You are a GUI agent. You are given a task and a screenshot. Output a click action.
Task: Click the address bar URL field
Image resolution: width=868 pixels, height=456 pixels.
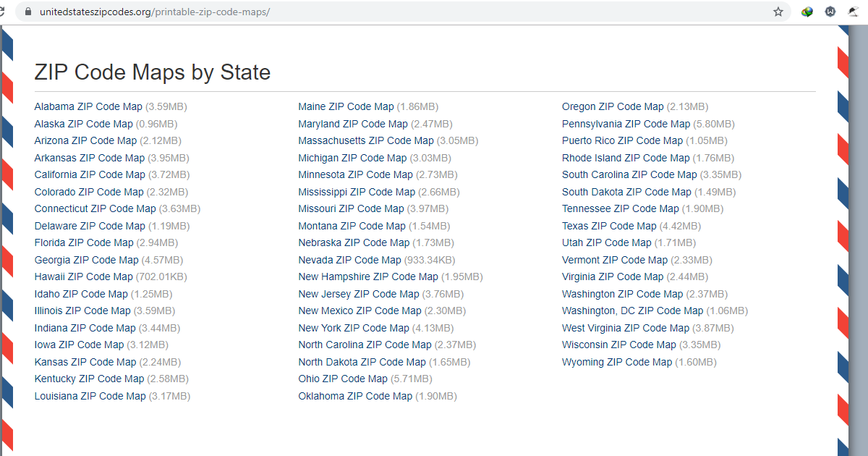click(x=362, y=12)
